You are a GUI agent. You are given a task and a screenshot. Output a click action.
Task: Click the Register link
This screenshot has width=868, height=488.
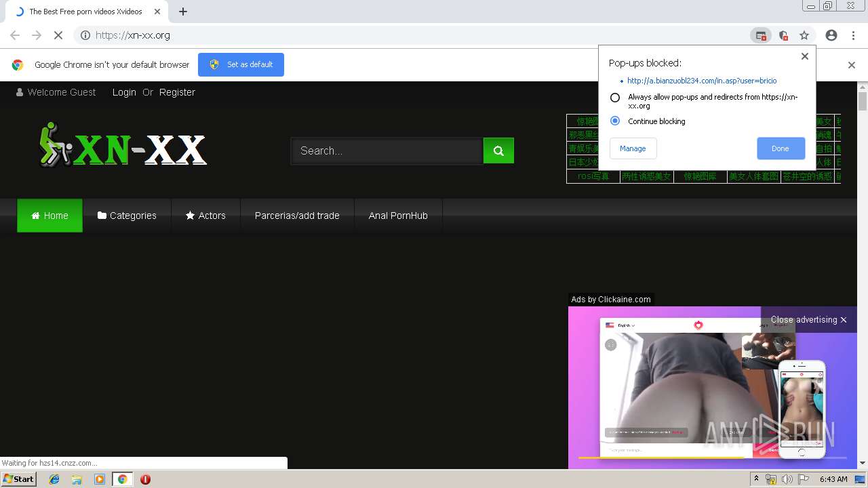pos(177,92)
